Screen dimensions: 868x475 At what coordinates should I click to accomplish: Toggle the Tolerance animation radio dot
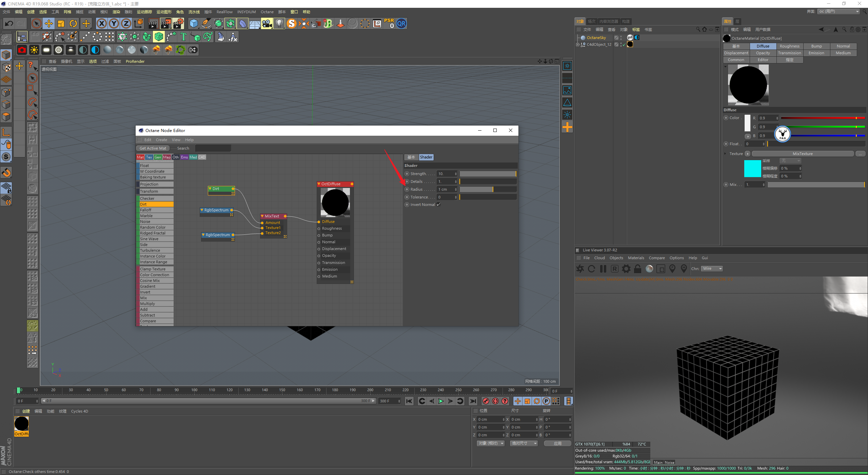click(x=407, y=197)
